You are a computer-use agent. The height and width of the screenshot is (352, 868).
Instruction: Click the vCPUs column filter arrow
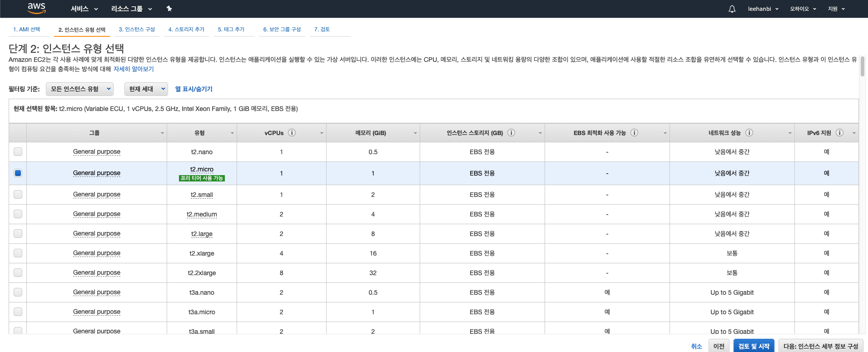tap(322, 133)
